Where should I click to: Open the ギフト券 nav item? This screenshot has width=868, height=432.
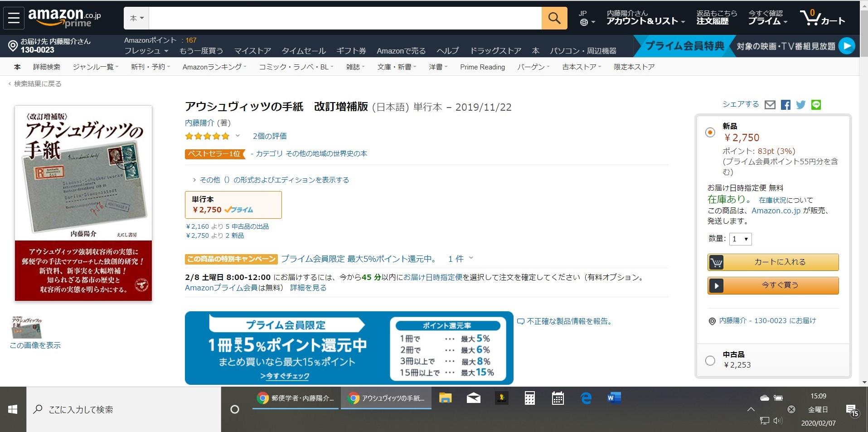click(351, 51)
